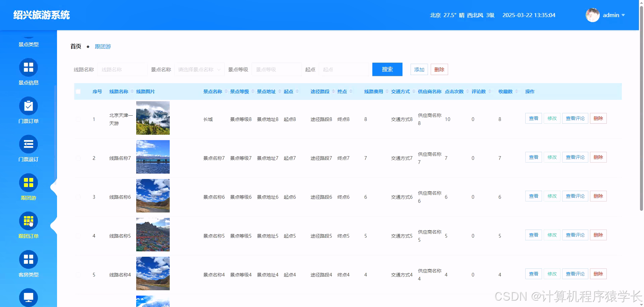This screenshot has height=307, width=644.
Task: Open the 门票订单 clipboard icon
Action: 29,106
